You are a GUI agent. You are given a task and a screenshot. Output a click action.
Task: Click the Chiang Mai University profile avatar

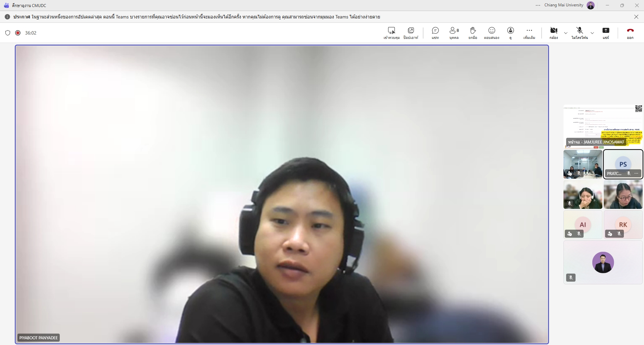(591, 5)
